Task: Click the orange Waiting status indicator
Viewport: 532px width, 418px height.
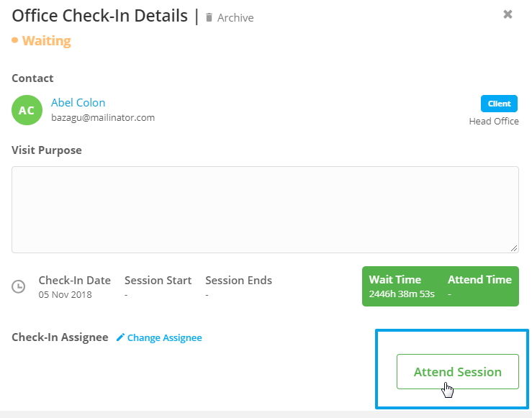Action: [41, 41]
